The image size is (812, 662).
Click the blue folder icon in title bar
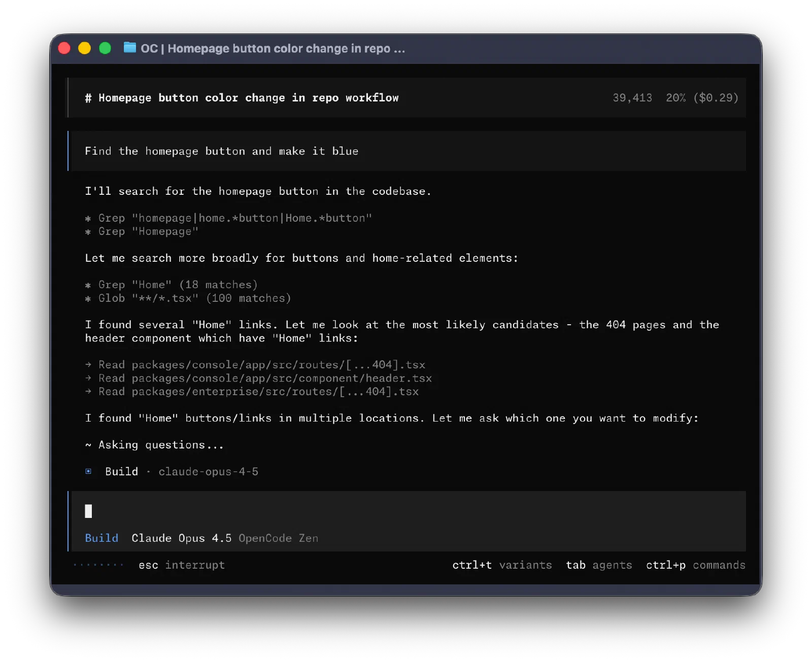(130, 48)
